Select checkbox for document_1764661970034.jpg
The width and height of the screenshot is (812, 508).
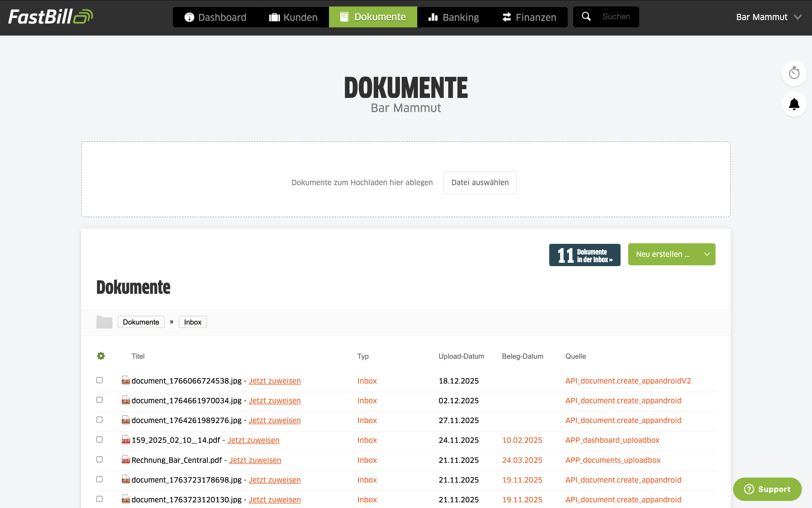click(99, 400)
